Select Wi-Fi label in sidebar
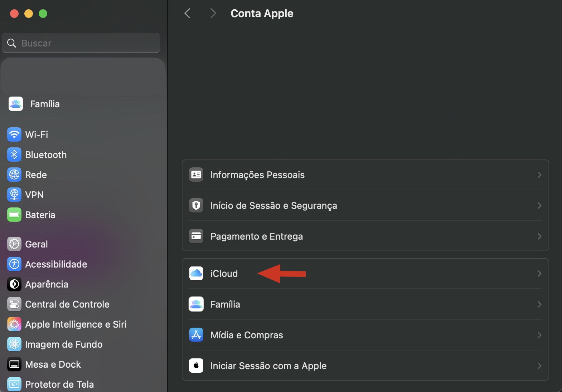Viewport: 562px width, 392px height. pos(37,134)
